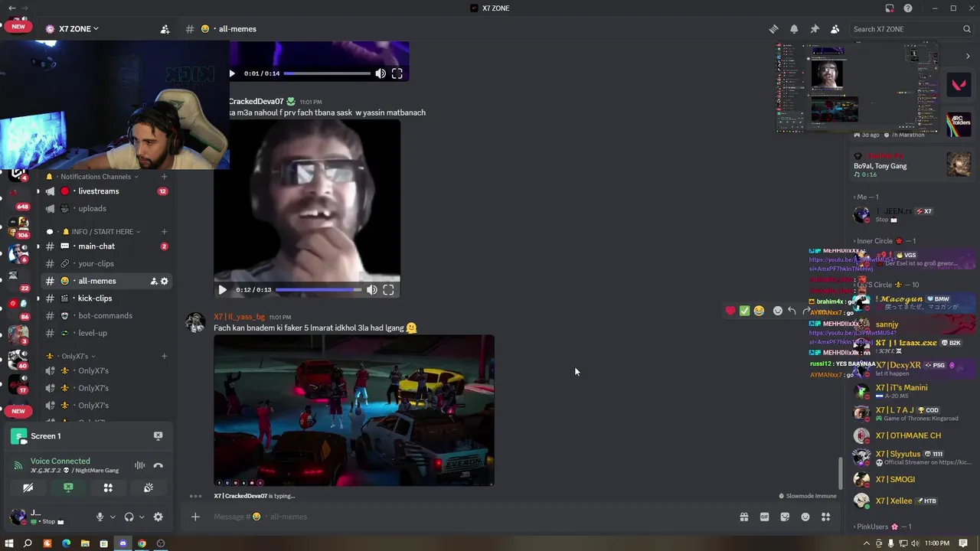This screenshot has height=551, width=980.
Task: Play the CrackedDeva07 video clip
Action: coord(222,290)
